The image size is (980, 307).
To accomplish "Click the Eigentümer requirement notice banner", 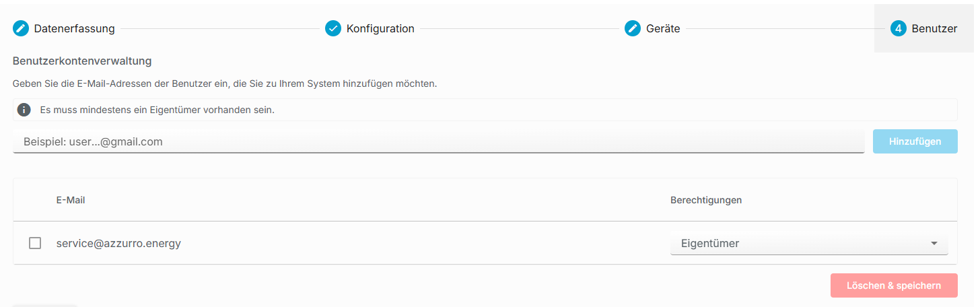I will (x=485, y=110).
